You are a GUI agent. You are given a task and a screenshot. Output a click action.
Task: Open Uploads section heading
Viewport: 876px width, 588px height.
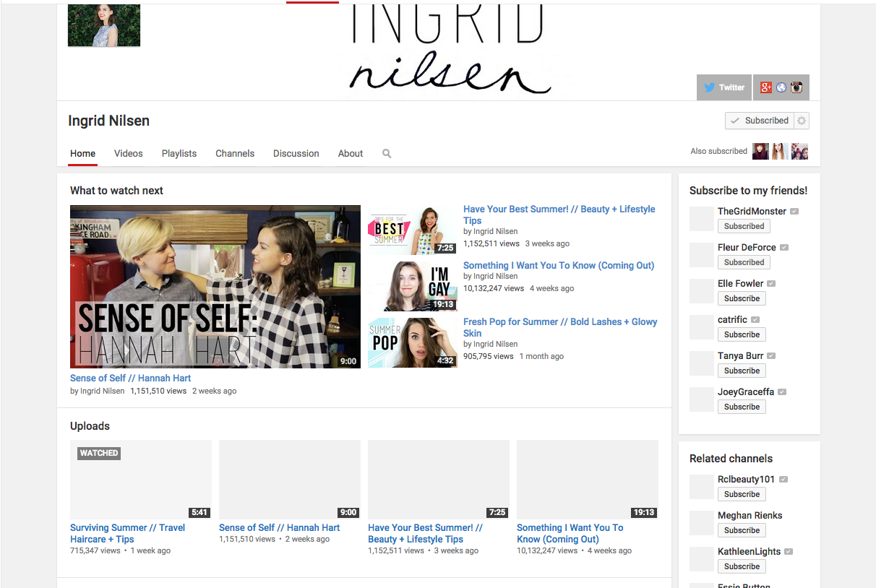tap(90, 426)
